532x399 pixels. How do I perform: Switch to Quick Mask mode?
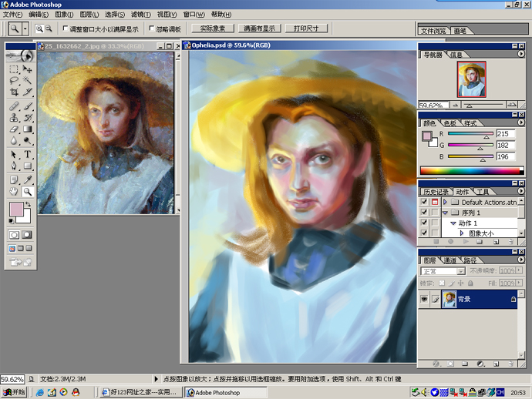[x=27, y=235]
